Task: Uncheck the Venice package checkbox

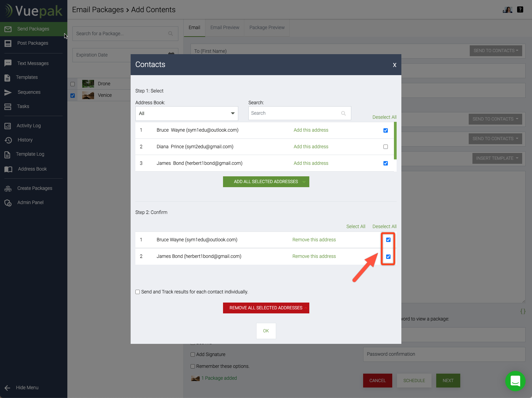Action: pyautogui.click(x=72, y=95)
